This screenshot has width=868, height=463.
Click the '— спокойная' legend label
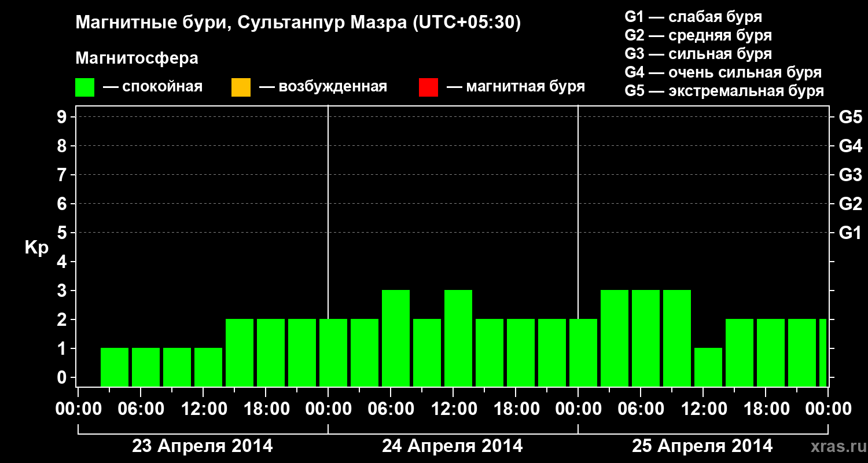point(153,87)
